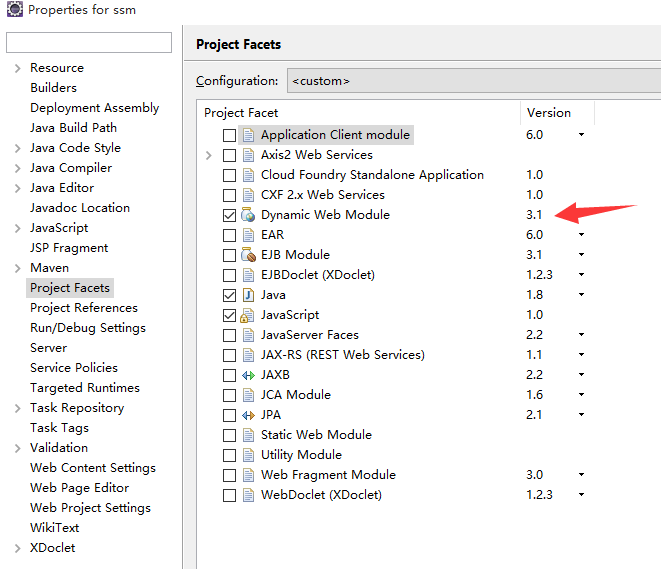Viewport: 661px width, 569px height.
Task: Click the Eclipse icon in title bar
Action: tap(13, 10)
